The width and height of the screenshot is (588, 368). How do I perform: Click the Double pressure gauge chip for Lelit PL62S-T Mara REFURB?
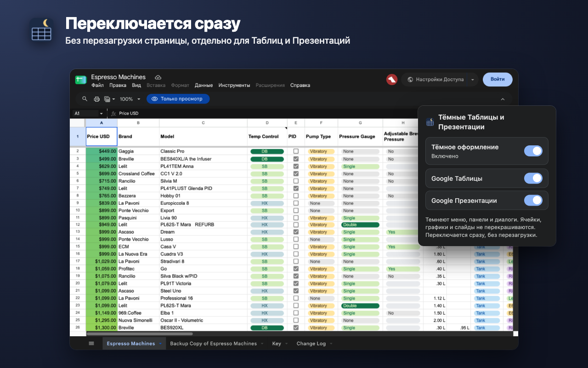click(x=360, y=224)
